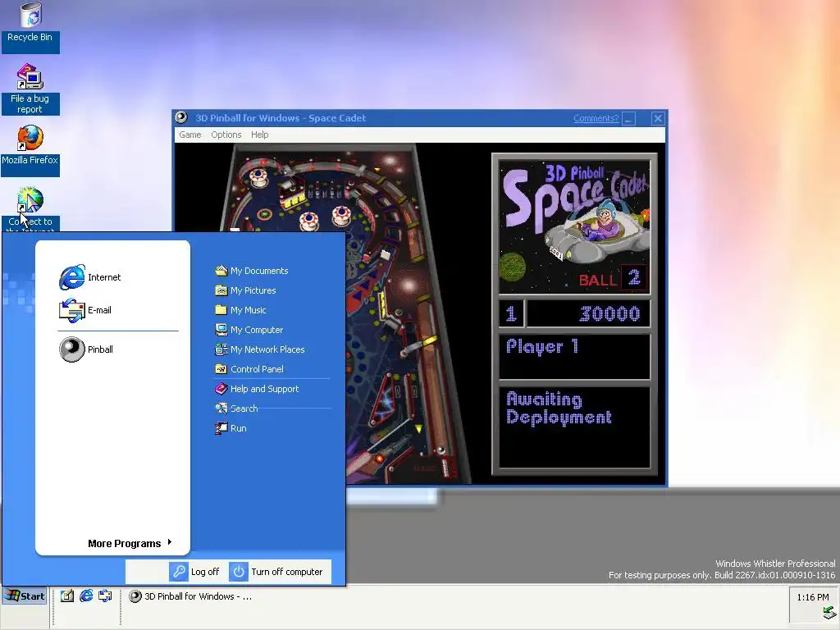Open My Pictures folder
The height and width of the screenshot is (630, 840).
[245, 290]
